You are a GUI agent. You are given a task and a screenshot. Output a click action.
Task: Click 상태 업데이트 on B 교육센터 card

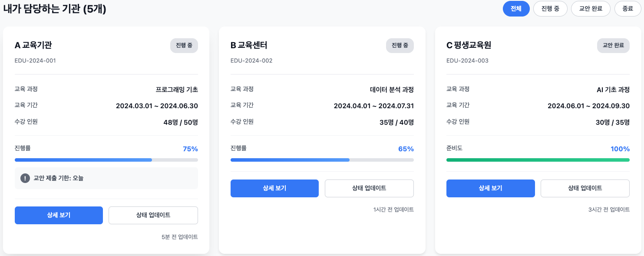369,188
